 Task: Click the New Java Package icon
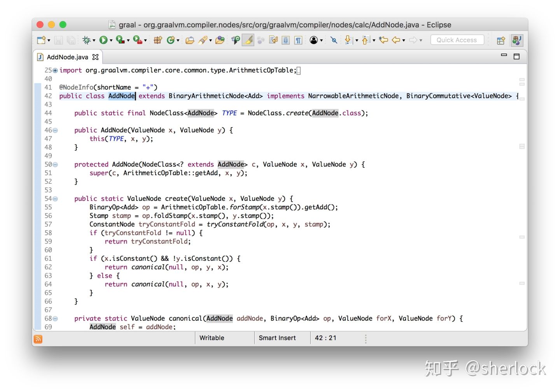tap(157, 40)
